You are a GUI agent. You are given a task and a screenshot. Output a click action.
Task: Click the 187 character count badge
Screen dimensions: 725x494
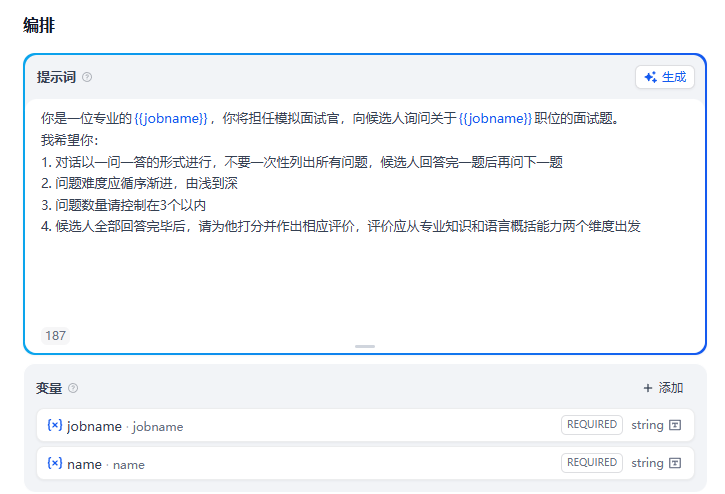(x=55, y=335)
